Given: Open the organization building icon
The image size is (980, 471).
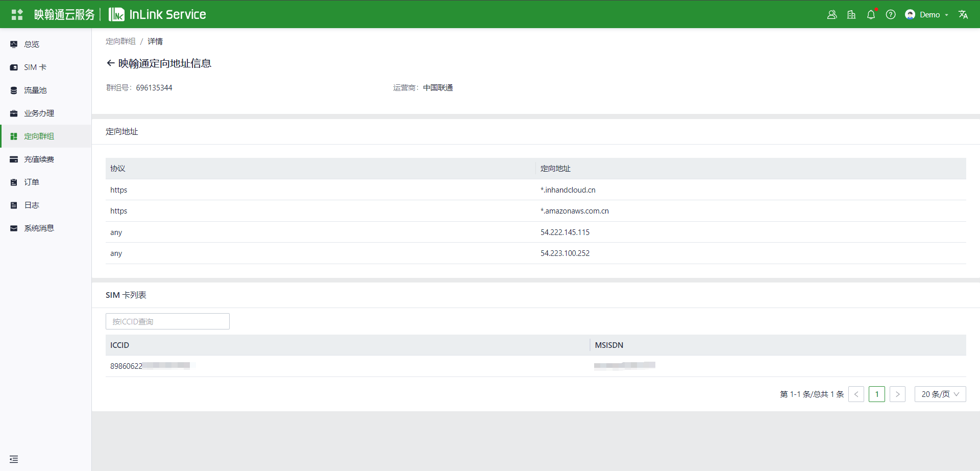Looking at the screenshot, I should 851,15.
